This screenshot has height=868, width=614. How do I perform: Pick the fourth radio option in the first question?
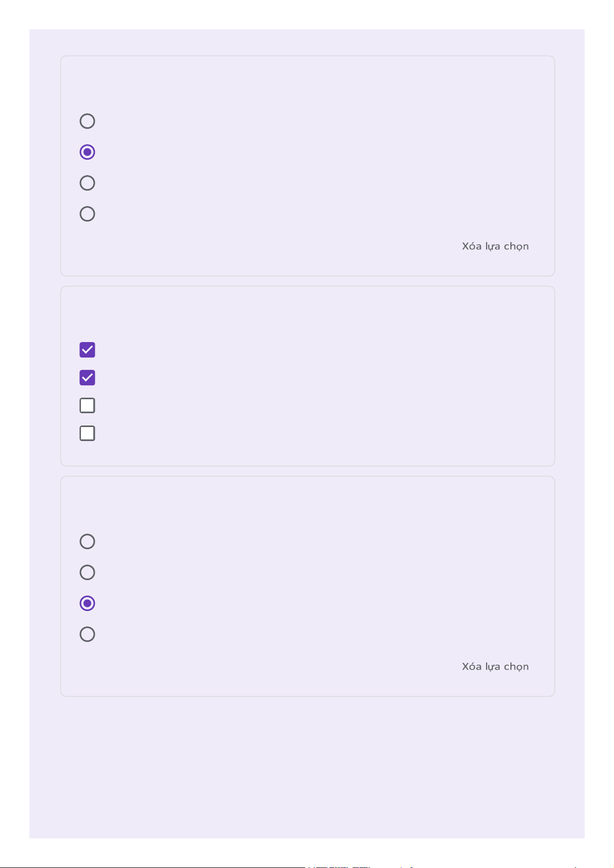(87, 214)
